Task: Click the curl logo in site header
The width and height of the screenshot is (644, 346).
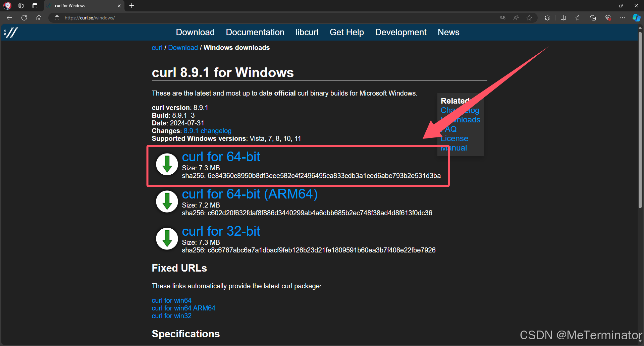Action: pyautogui.click(x=11, y=33)
